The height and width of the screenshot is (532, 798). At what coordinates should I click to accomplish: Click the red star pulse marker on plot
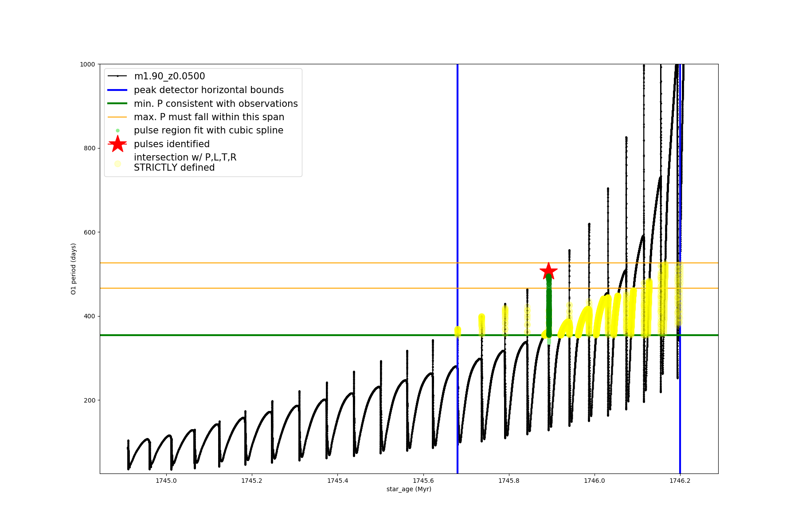pos(548,271)
